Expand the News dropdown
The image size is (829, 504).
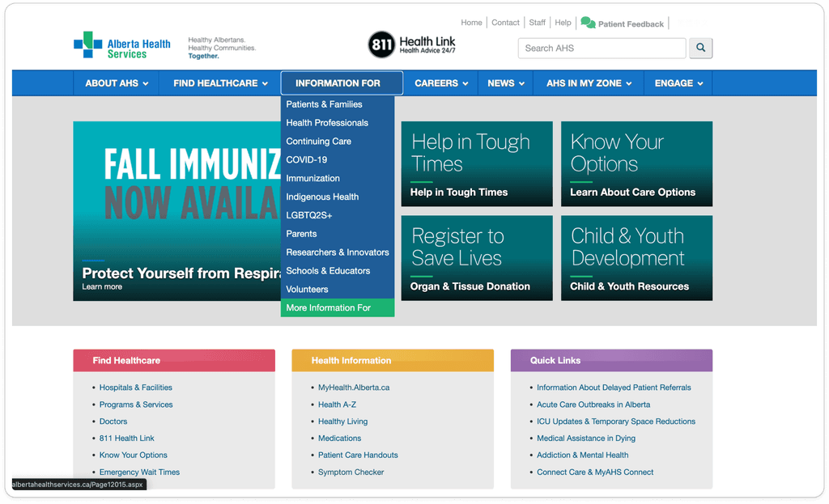(505, 83)
